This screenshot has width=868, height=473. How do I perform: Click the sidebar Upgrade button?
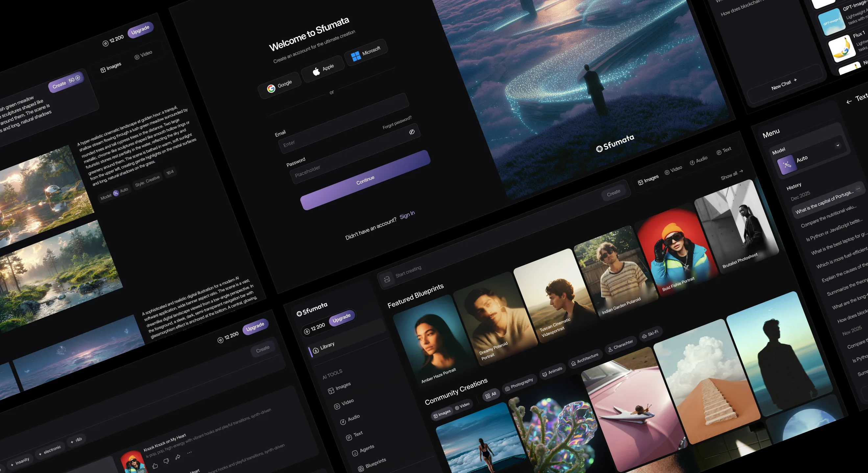click(x=342, y=318)
